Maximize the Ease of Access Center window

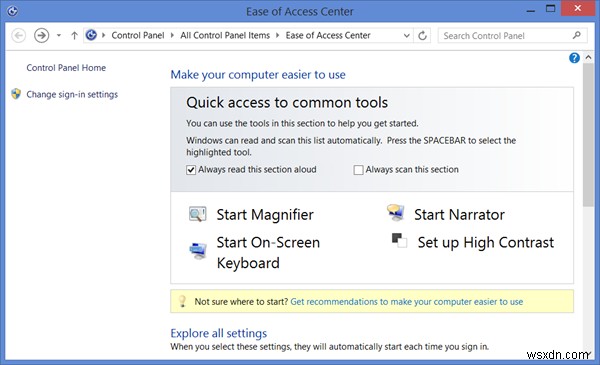550,9
